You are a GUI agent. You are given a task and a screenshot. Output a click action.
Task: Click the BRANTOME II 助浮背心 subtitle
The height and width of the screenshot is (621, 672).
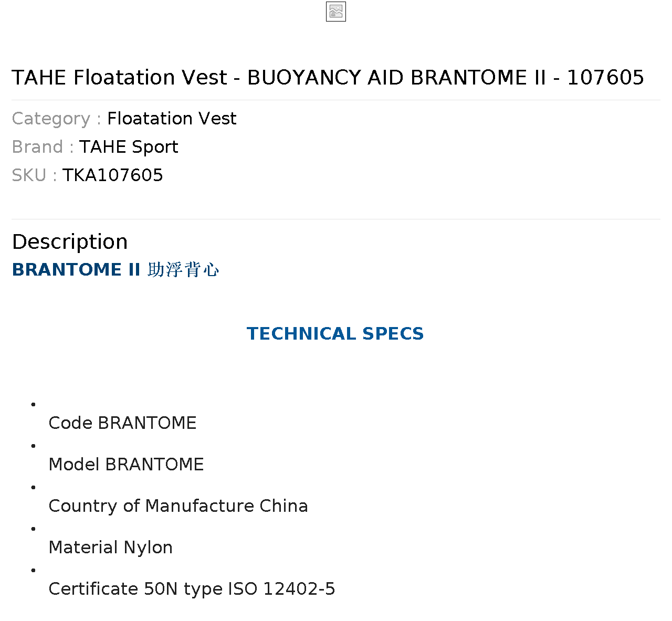(115, 270)
